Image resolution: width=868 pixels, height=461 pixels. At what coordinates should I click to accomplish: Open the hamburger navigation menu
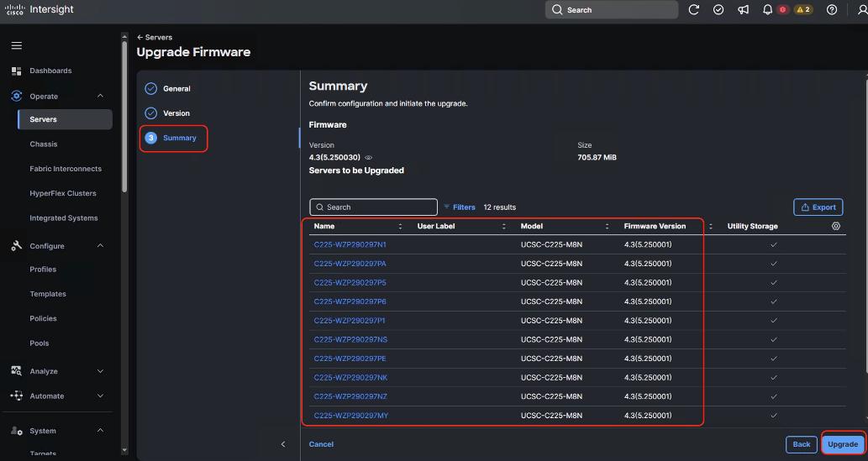coord(17,45)
